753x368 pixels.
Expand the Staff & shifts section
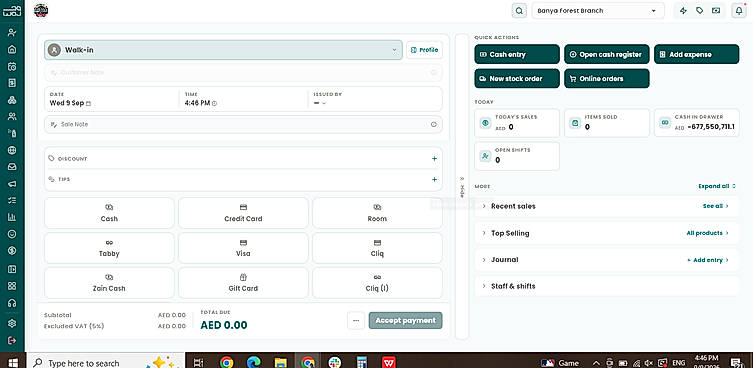(513, 286)
